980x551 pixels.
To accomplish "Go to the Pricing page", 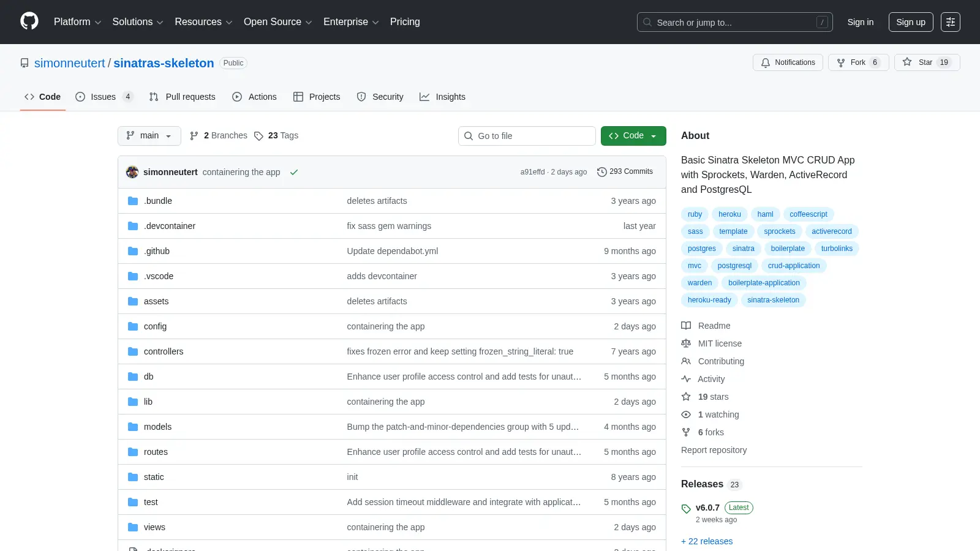I will pos(405,22).
